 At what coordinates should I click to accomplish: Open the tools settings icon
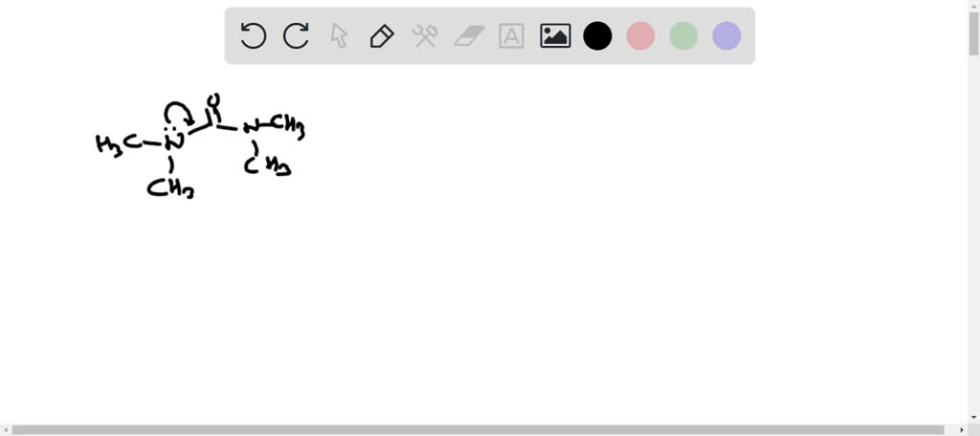(425, 36)
